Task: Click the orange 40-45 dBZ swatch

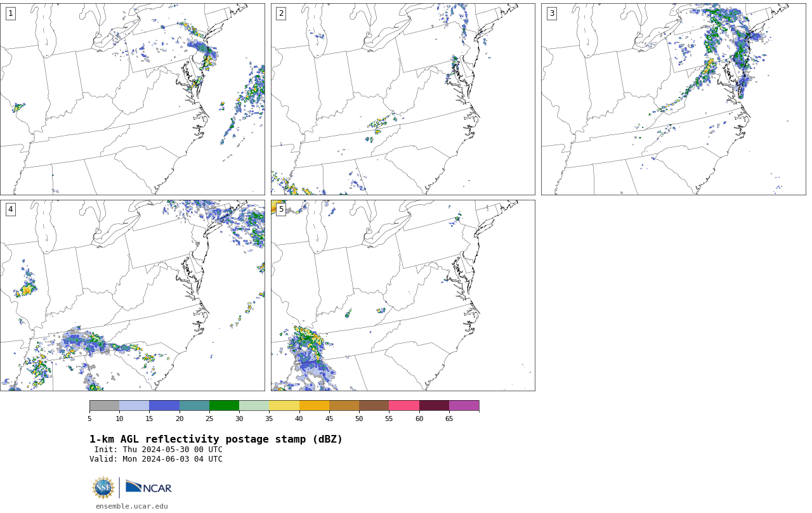Action: (314, 406)
